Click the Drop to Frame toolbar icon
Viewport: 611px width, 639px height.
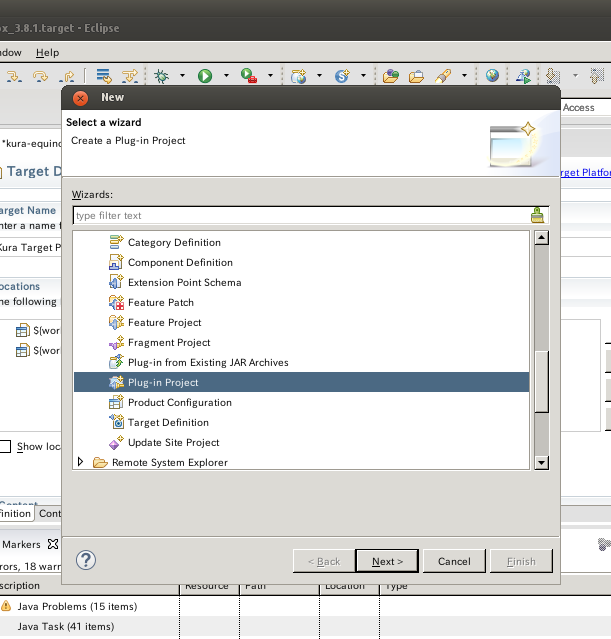(x=104, y=76)
